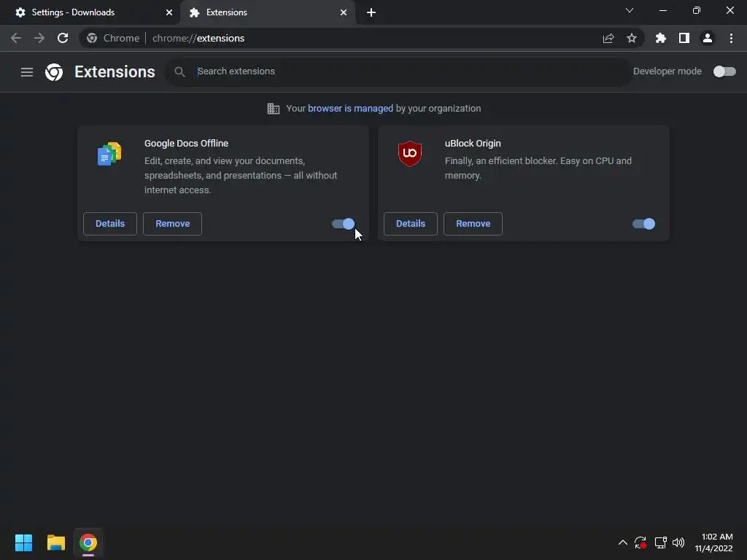Open the 'browser is managed' link
Image resolution: width=747 pixels, height=560 pixels.
[x=351, y=109]
